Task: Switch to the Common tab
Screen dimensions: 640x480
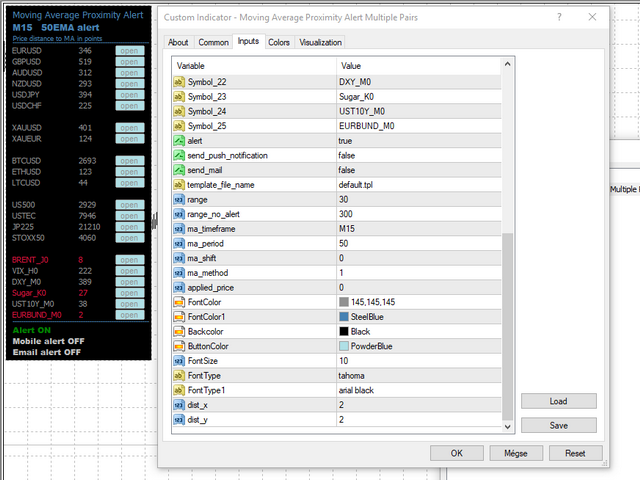Action: (x=213, y=42)
